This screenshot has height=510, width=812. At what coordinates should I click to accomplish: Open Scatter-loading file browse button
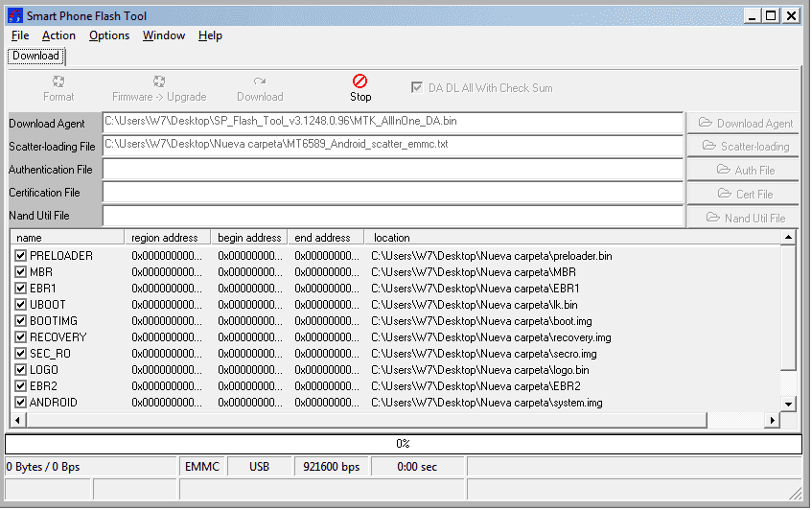coord(743,147)
